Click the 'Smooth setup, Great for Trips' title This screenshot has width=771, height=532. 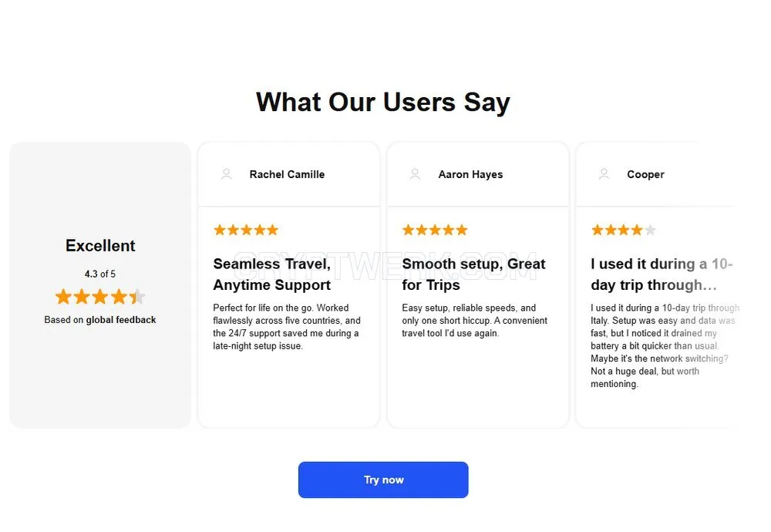click(x=473, y=274)
